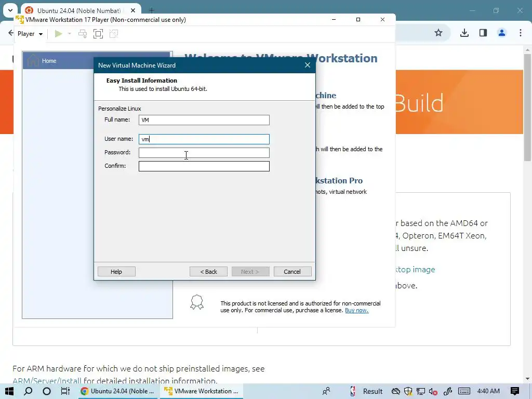The image size is (532, 399).
Task: Open Chrome profile avatar icon
Action: (x=502, y=33)
